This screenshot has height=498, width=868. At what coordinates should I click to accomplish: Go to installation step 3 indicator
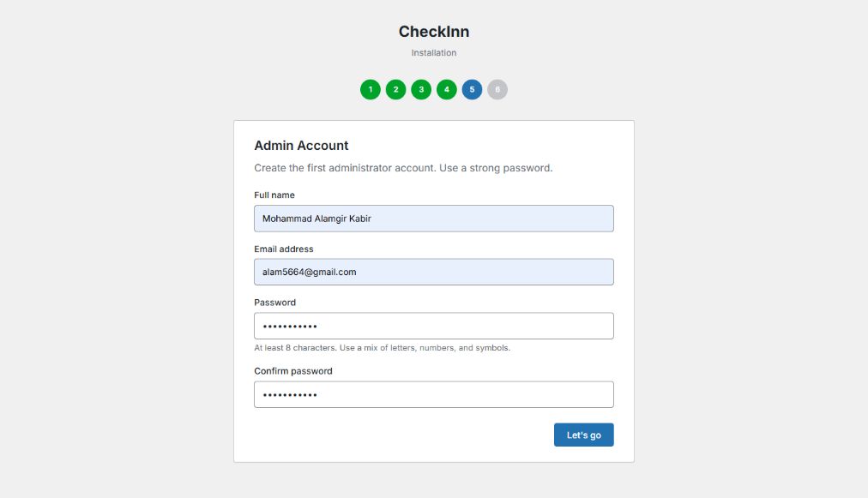click(421, 89)
